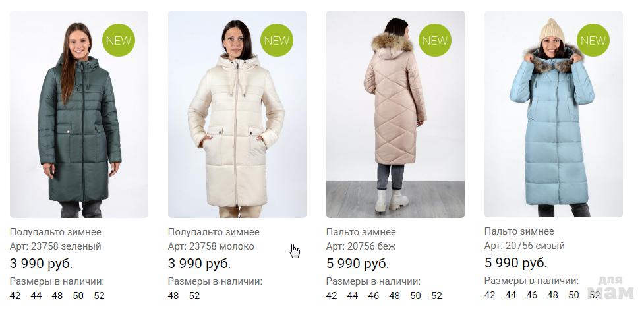Open green half-coat product photo
This screenshot has height=309, width=644.
(79, 114)
